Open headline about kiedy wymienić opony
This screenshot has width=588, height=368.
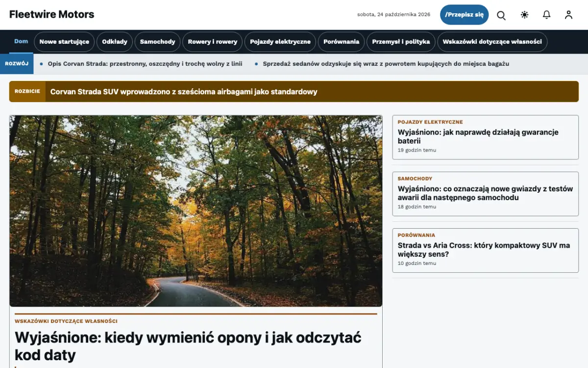[x=188, y=346]
